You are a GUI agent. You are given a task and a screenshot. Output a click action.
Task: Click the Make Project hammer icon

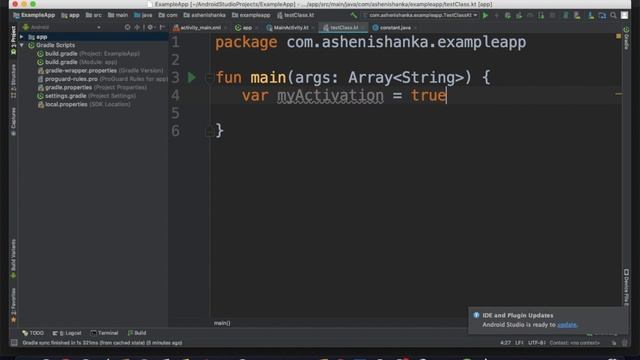point(354,16)
